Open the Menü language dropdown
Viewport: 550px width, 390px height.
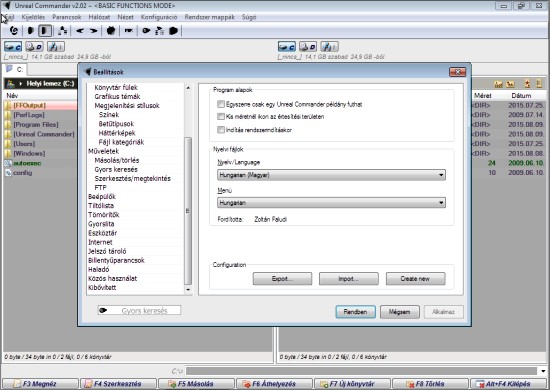[331, 203]
